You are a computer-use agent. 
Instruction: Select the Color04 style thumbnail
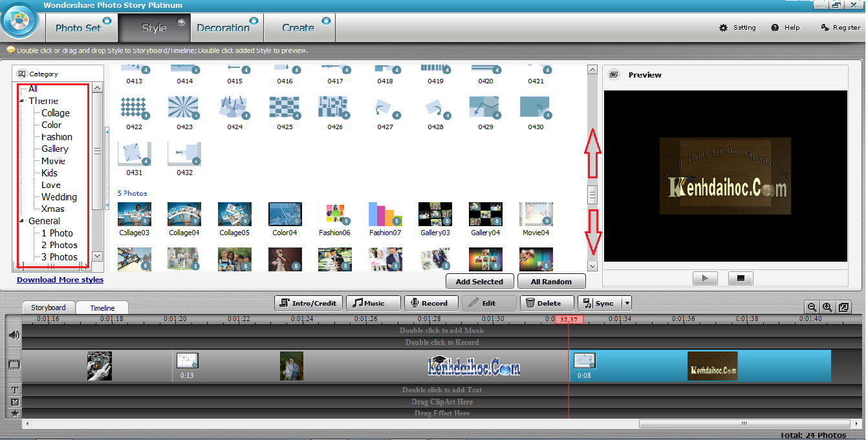(x=285, y=214)
